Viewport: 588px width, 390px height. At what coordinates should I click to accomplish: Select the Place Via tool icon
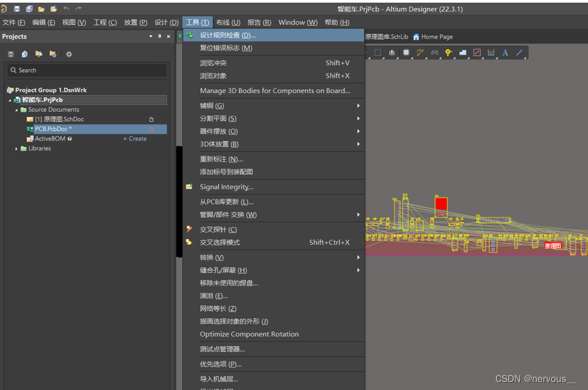pyautogui.click(x=448, y=53)
